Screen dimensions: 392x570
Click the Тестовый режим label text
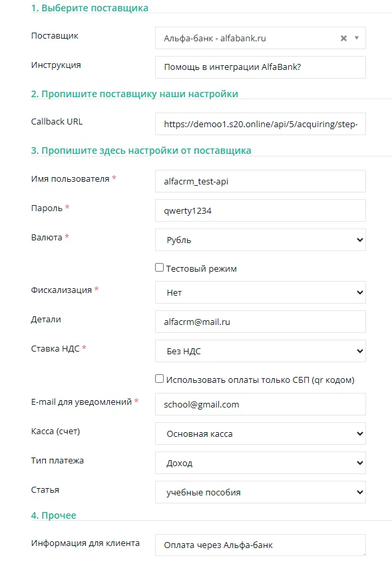pyautogui.click(x=201, y=268)
